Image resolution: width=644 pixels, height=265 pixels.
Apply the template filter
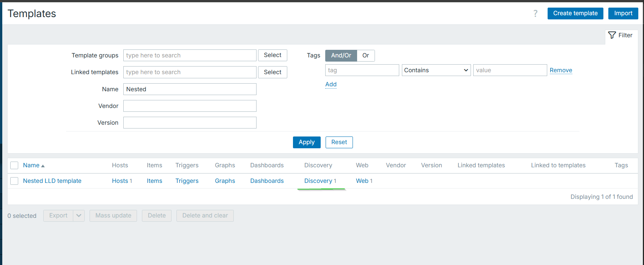point(306,142)
